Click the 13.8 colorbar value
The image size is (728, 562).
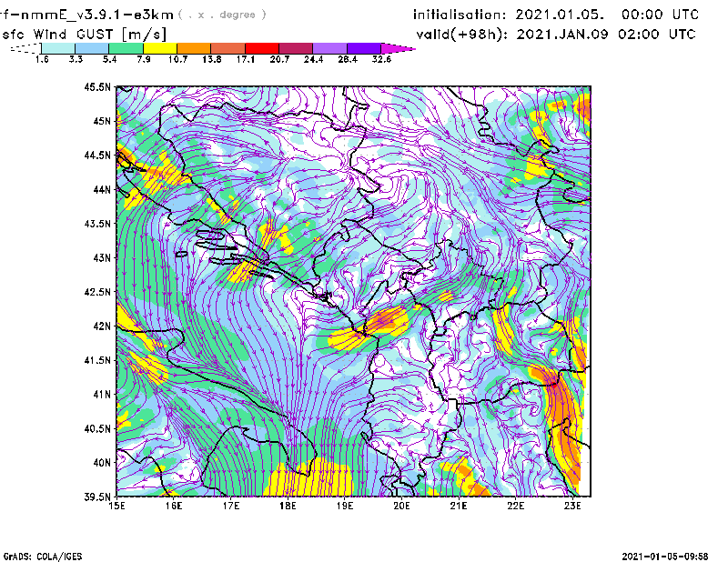click(212, 59)
